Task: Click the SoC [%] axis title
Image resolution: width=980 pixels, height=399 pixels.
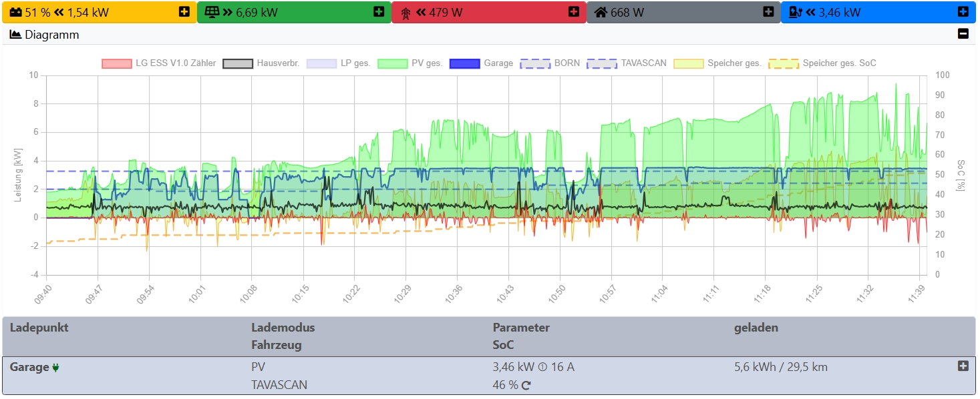Action: click(961, 175)
